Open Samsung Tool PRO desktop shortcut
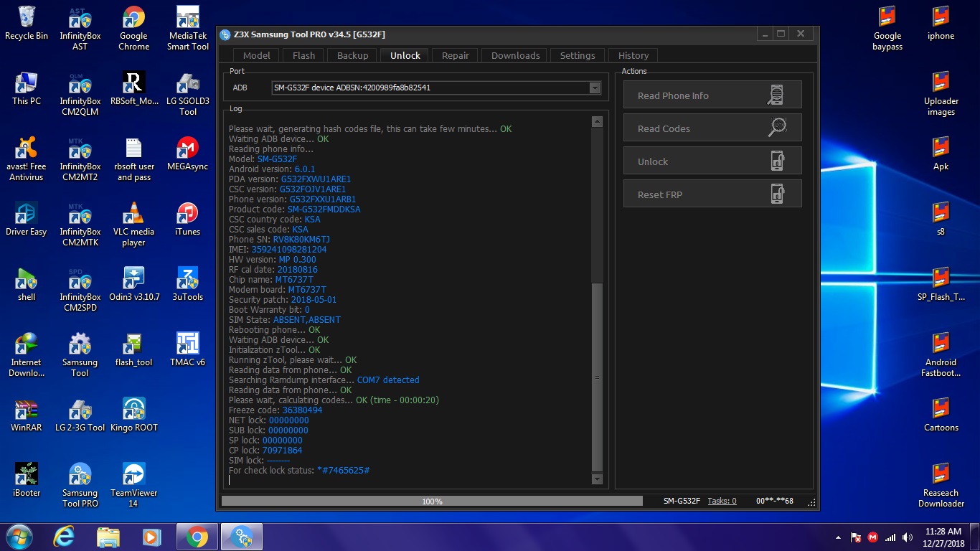Screen dimensions: 980x551 click(80, 486)
